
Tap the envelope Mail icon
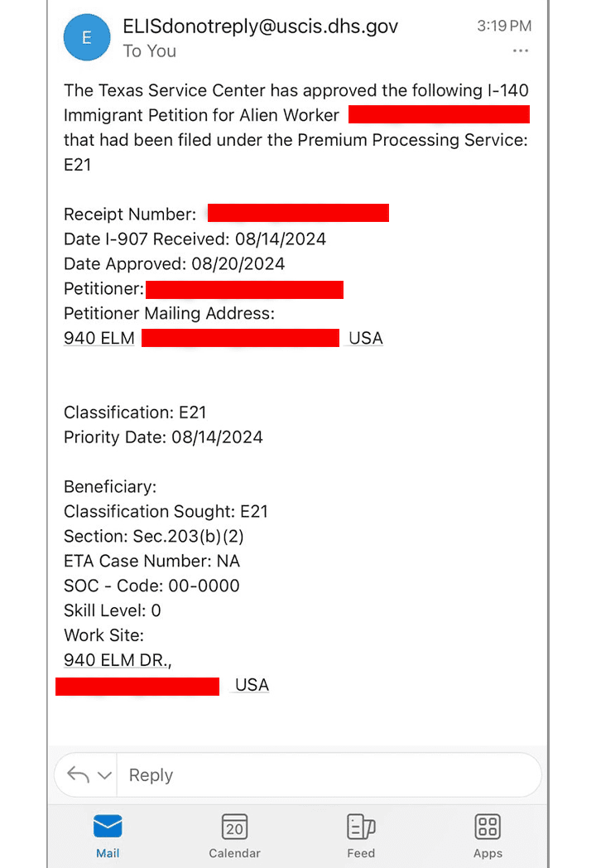point(108,827)
